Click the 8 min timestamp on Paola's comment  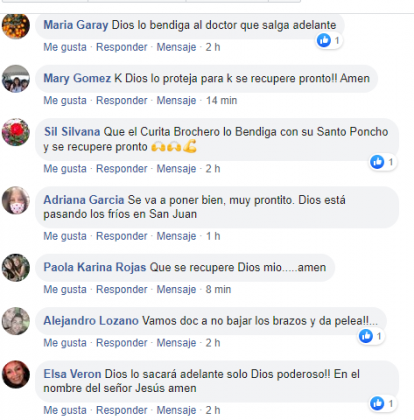(218, 289)
